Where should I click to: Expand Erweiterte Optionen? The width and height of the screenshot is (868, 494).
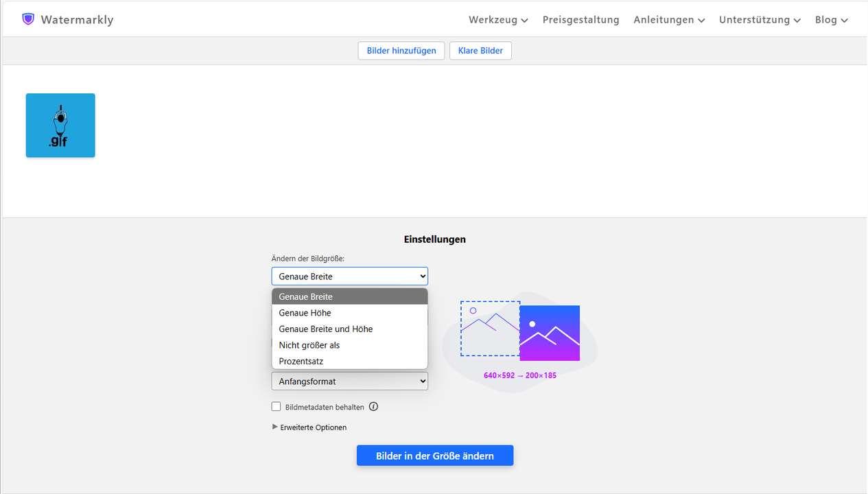click(309, 427)
